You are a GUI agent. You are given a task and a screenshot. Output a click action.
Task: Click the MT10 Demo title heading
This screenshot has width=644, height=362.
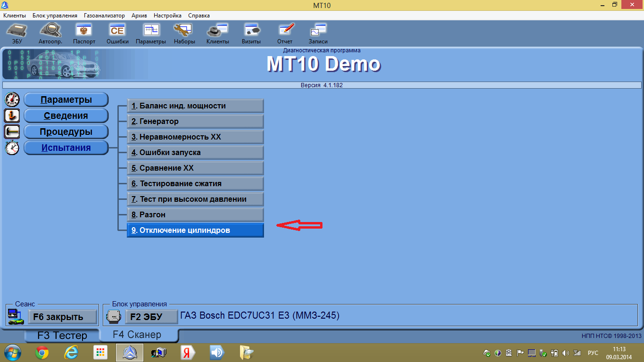click(x=323, y=64)
